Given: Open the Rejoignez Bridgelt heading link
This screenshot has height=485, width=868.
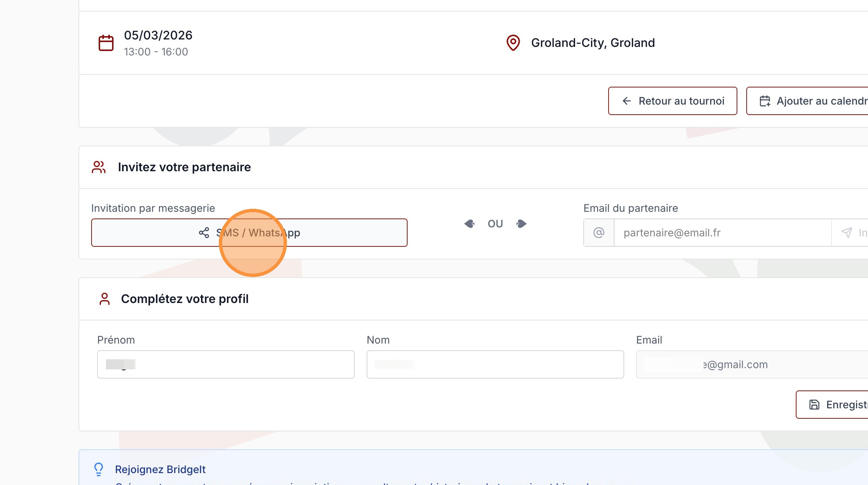Looking at the screenshot, I should tap(160, 469).
